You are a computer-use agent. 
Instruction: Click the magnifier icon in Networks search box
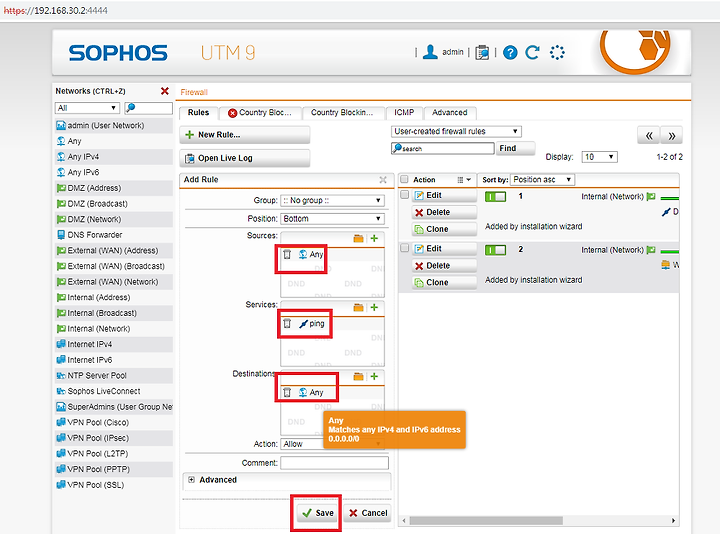[x=131, y=107]
